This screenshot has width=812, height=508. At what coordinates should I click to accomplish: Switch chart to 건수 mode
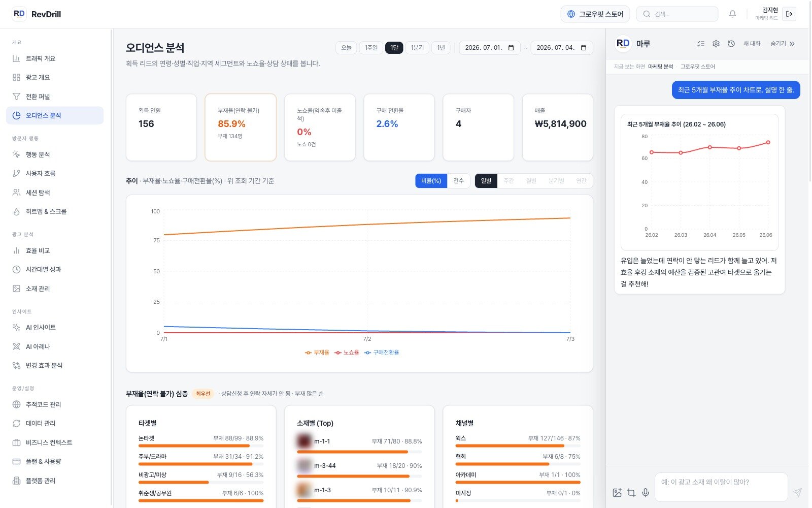(x=459, y=181)
